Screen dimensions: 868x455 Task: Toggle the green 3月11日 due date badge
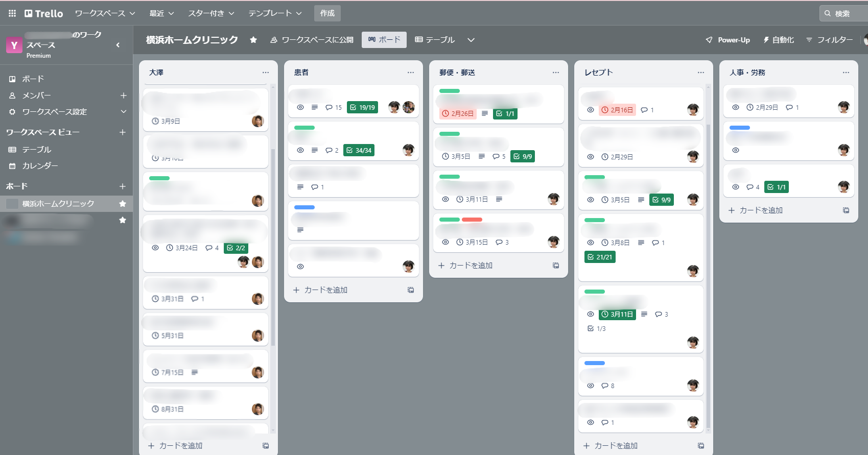[x=617, y=315]
